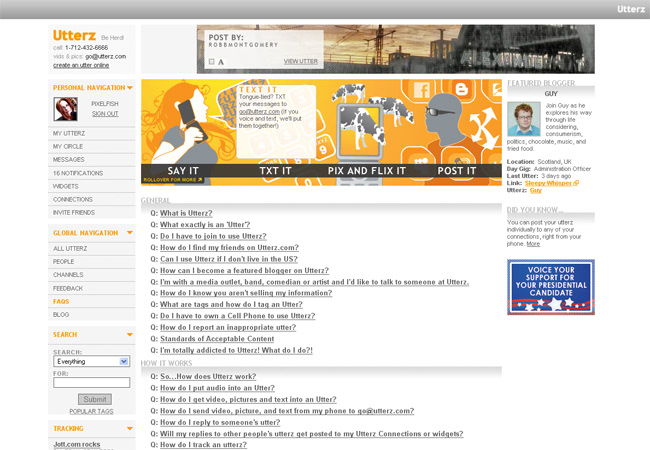Open 'own a Cell Phone' question
The height and width of the screenshot is (450, 650).
pos(238,316)
